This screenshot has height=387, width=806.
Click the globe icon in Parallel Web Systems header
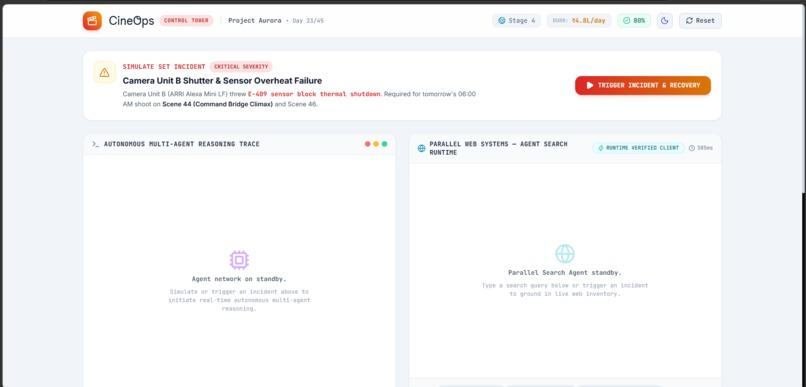pos(422,148)
